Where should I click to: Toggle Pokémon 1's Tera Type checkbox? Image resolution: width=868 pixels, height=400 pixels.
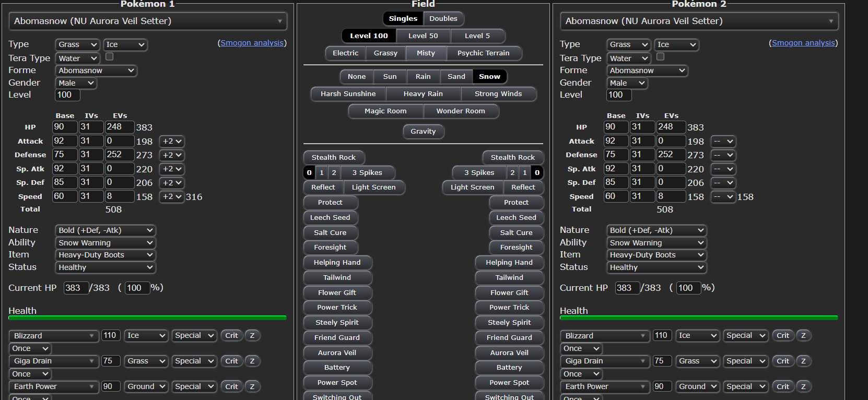coord(109,56)
